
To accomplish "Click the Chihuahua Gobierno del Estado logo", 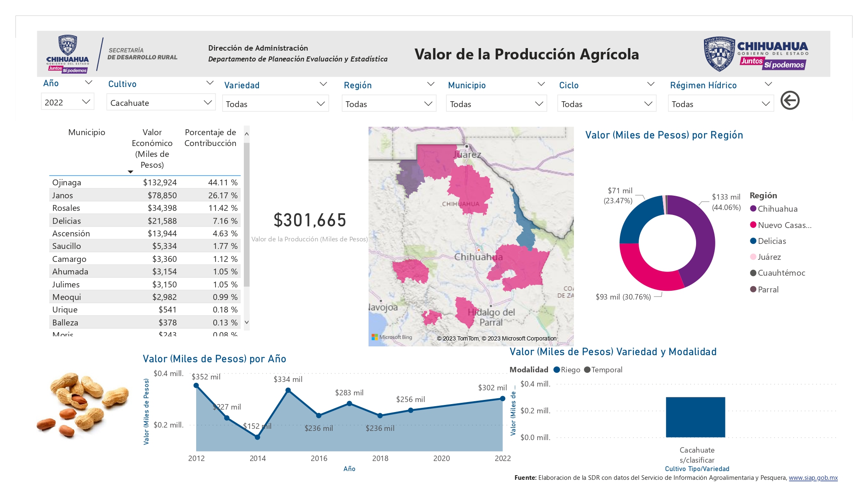I will (x=756, y=54).
